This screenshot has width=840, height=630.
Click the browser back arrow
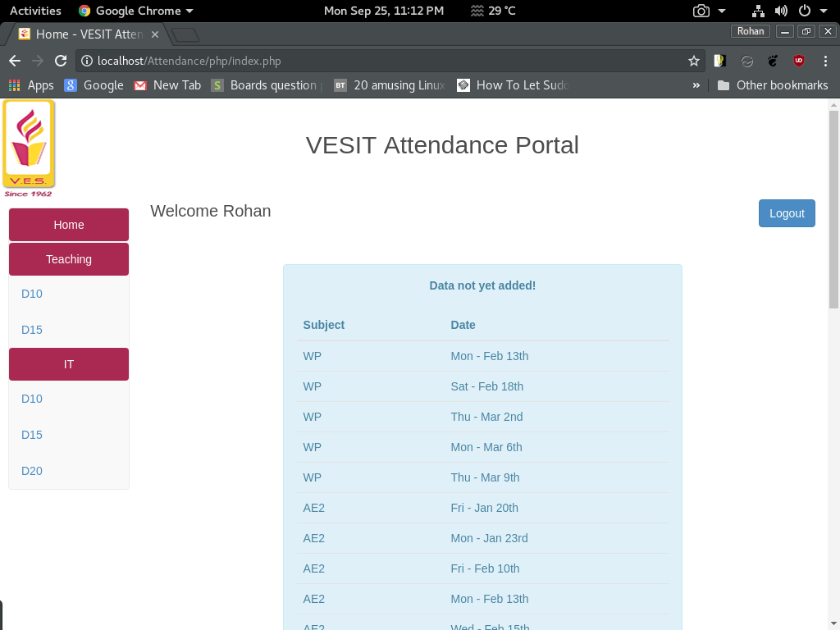(15, 61)
